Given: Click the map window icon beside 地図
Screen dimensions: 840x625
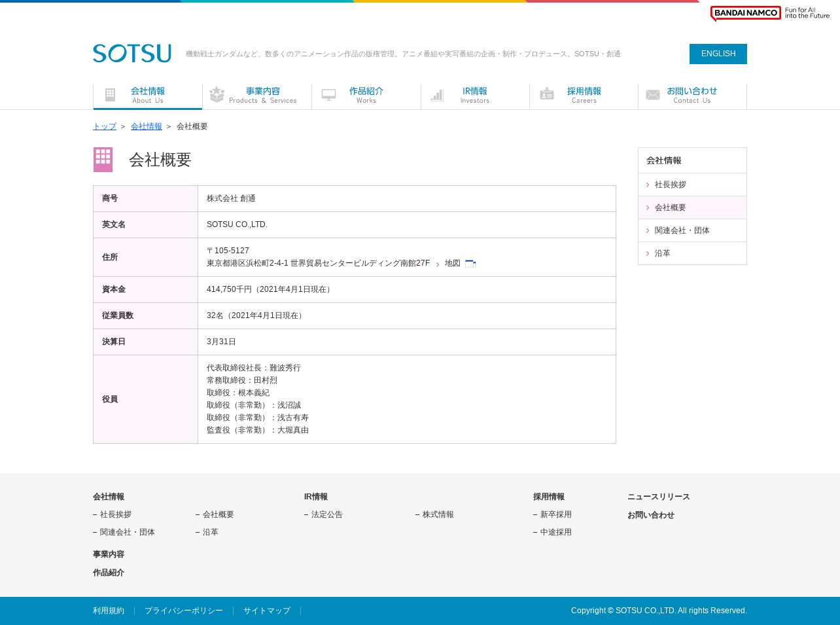Looking at the screenshot, I should click(470, 264).
